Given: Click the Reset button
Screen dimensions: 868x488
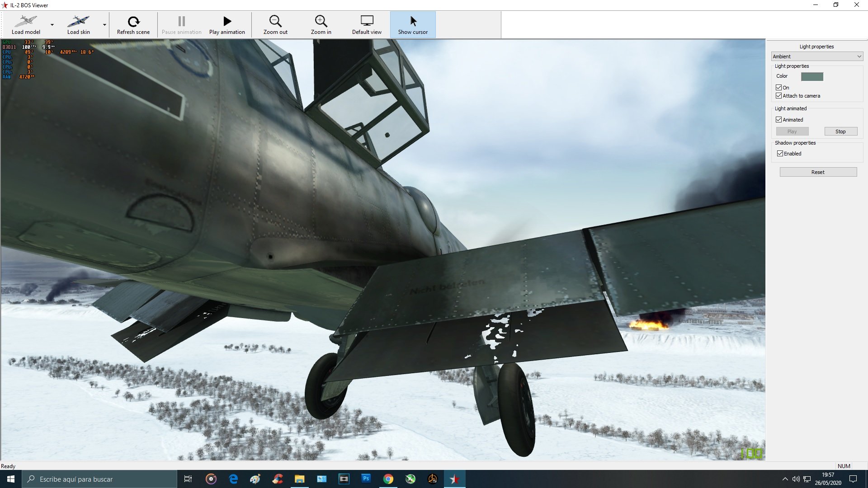Looking at the screenshot, I should 818,172.
